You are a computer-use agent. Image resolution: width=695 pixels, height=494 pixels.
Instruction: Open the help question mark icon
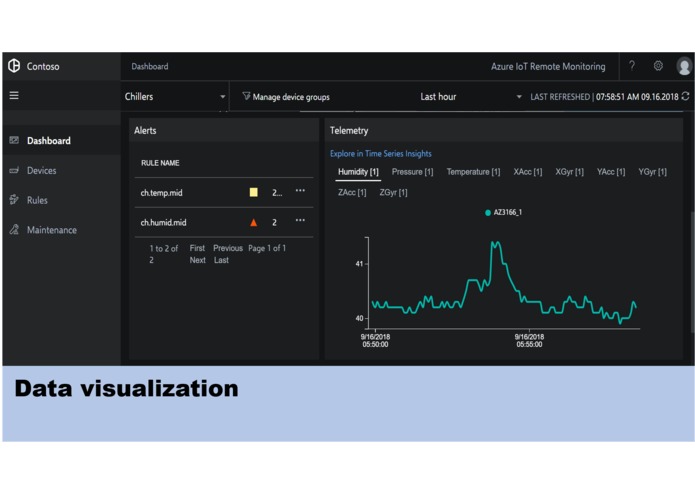pyautogui.click(x=632, y=66)
